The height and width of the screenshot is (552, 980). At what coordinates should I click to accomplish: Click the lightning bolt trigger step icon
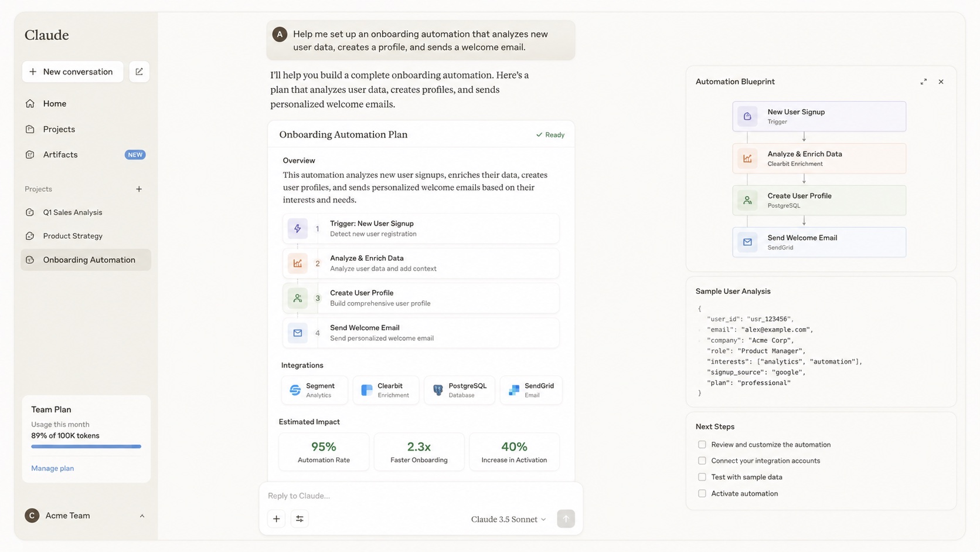pyautogui.click(x=298, y=229)
